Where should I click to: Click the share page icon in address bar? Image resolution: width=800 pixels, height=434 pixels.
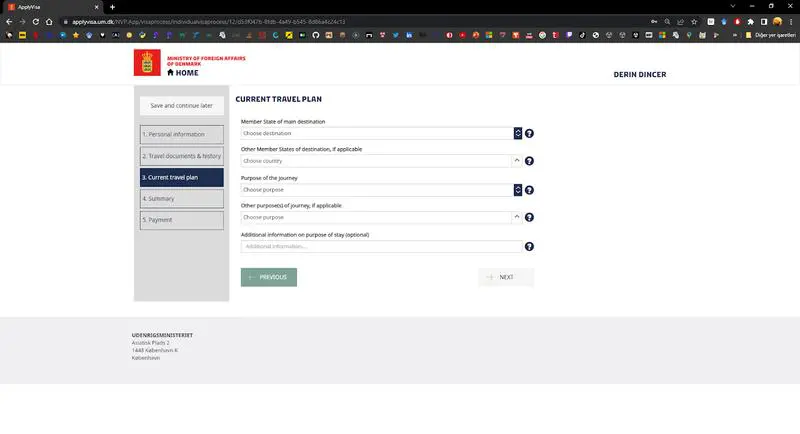(x=681, y=22)
